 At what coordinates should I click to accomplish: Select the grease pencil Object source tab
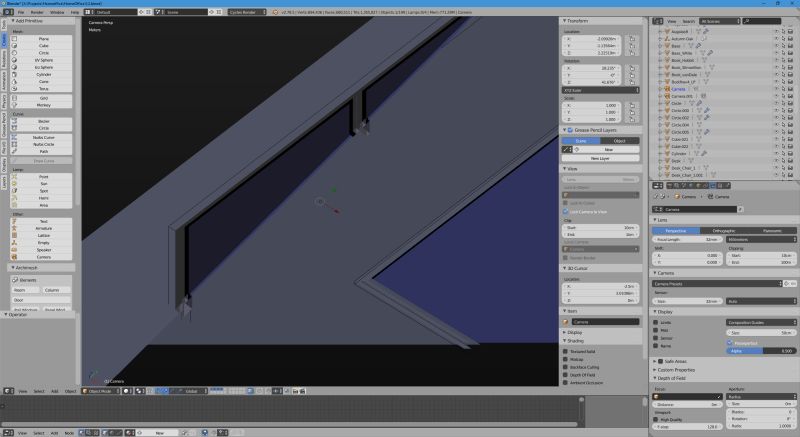coord(619,141)
